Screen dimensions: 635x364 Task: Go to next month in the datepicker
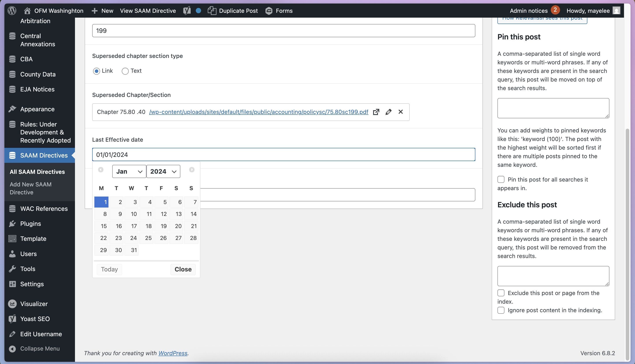point(192,170)
